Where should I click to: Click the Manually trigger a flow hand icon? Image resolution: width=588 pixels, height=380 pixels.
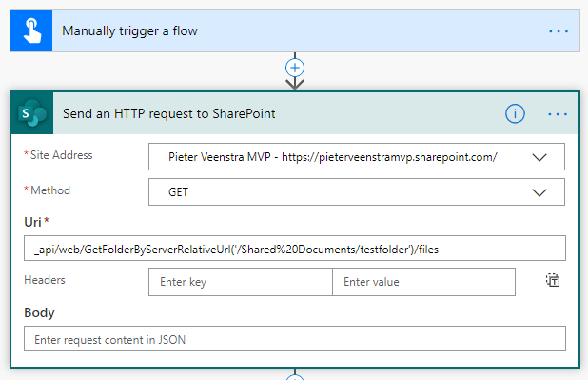(x=31, y=30)
